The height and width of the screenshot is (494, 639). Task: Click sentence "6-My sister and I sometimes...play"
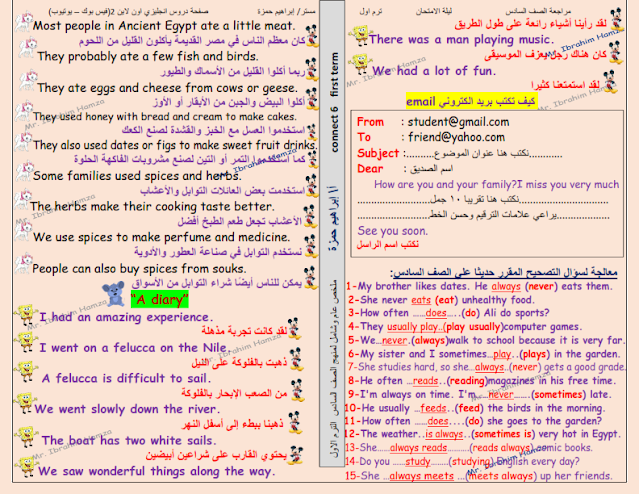click(484, 354)
